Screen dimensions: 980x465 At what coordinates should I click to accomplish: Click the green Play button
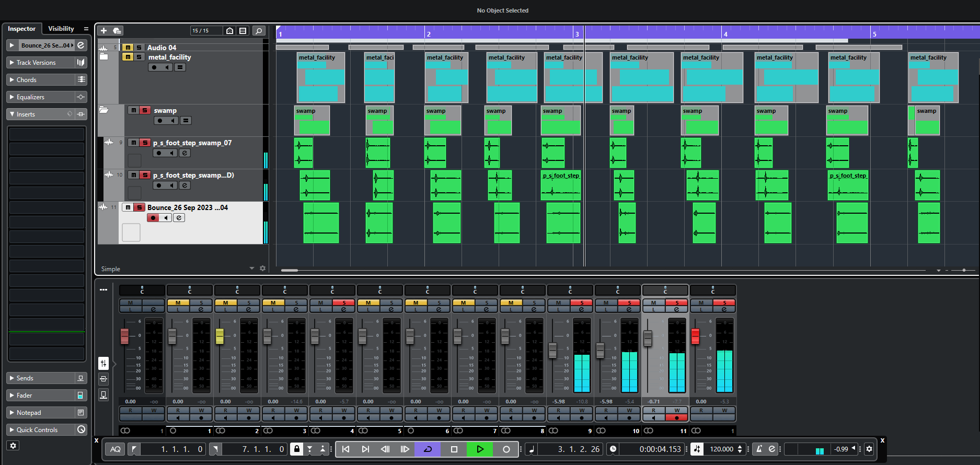(480, 449)
